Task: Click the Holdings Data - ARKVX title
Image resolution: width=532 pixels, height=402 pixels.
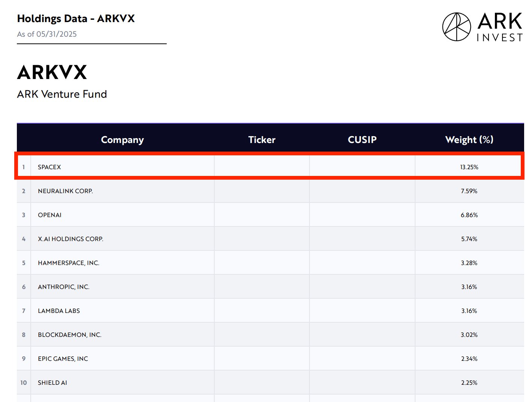Action: pos(76,18)
